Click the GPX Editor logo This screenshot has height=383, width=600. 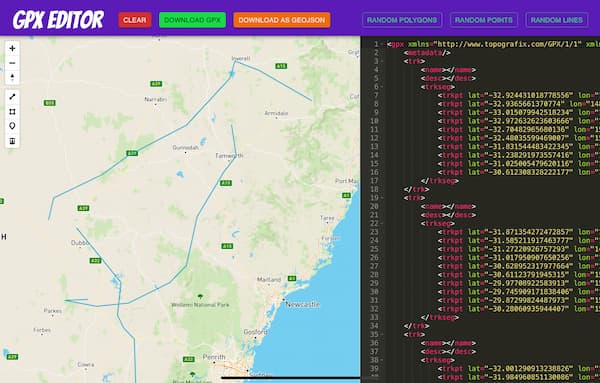[x=58, y=20]
